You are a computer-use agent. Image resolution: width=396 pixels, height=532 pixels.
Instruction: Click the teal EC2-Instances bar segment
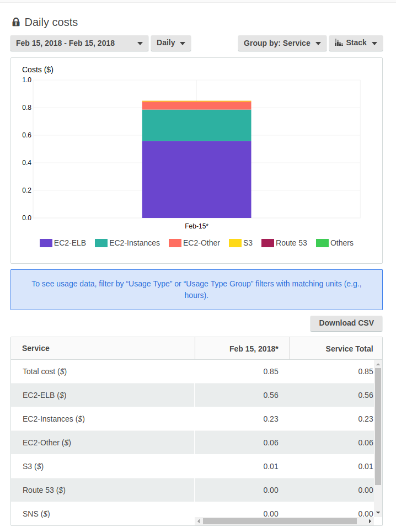[x=196, y=125]
